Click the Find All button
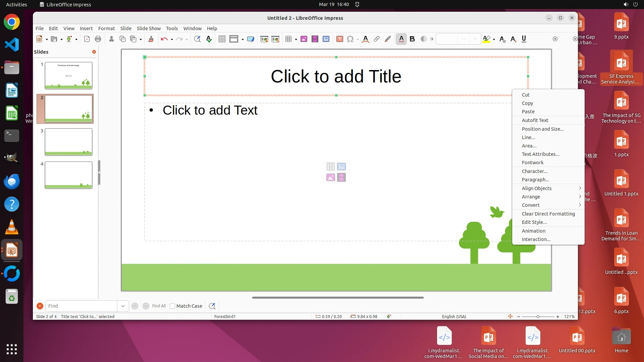644x362 pixels. [159, 306]
